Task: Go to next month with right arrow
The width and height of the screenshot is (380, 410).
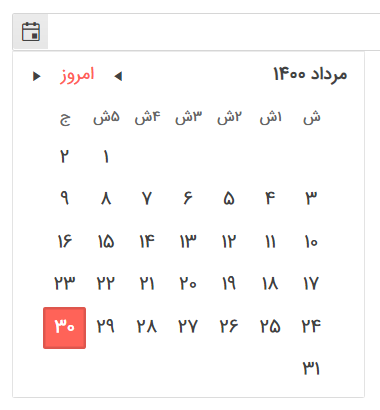Action: click(37, 76)
